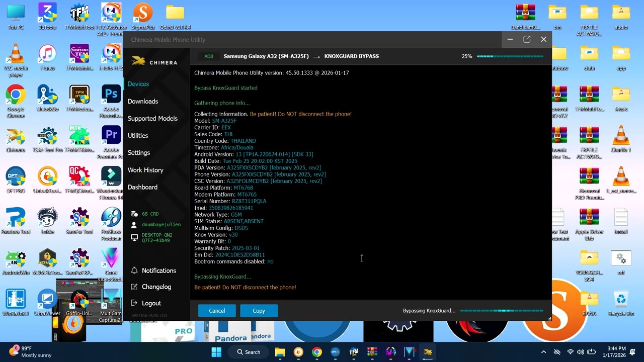This screenshot has width=644, height=362.
Task: Click the Copy log button
Action: click(259, 311)
